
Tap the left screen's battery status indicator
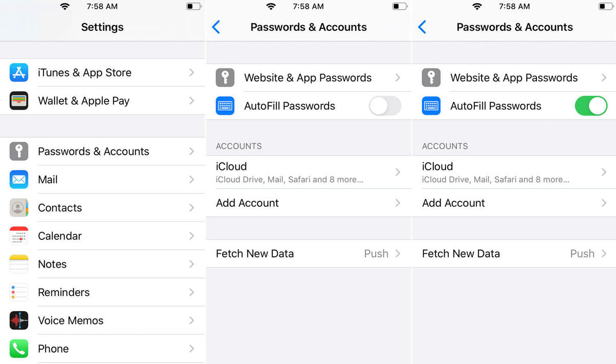tap(194, 7)
